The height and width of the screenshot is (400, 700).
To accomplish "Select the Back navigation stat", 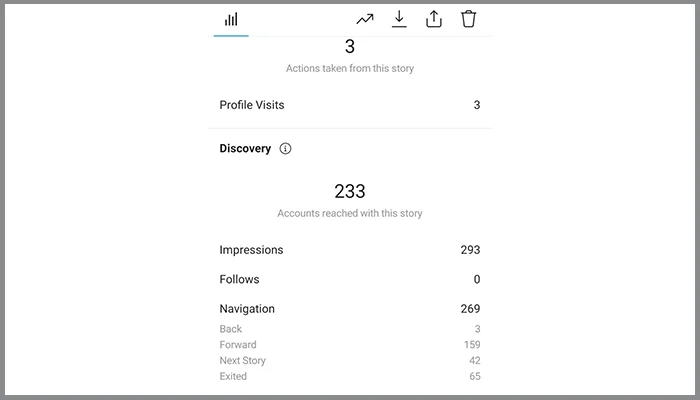I will (231, 329).
